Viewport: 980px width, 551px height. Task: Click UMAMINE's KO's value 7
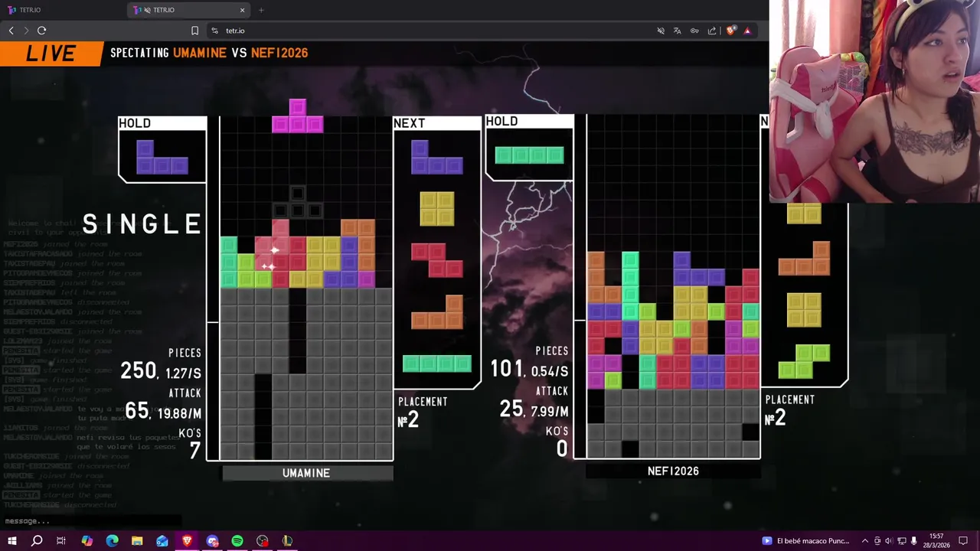[194, 451]
